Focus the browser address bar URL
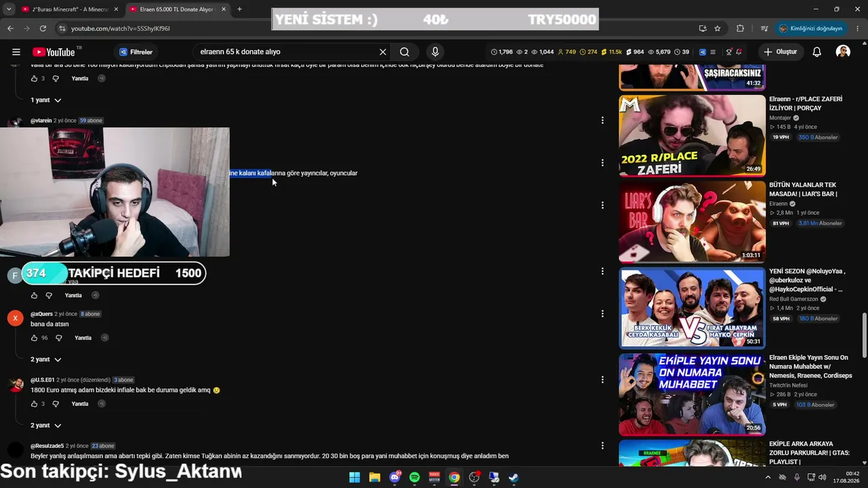Viewport: 868px width, 488px height. pos(121,28)
